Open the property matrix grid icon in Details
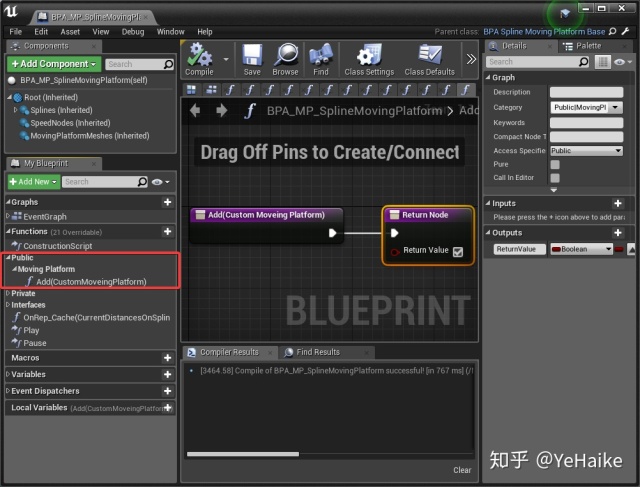This screenshot has height=487, width=640. pos(602,62)
